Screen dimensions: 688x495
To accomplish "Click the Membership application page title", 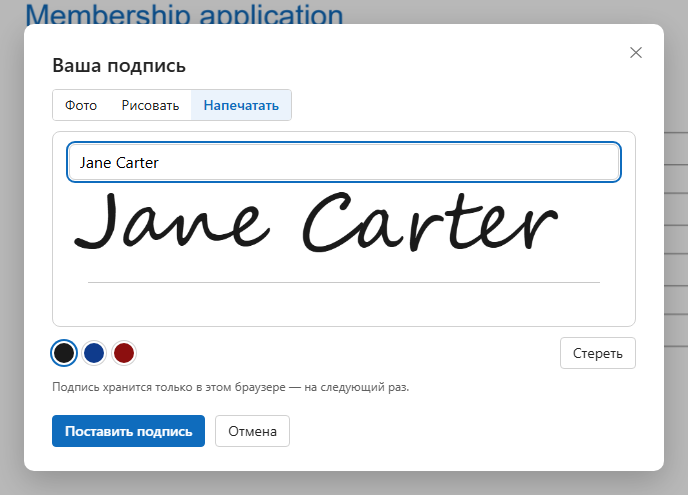I will click(184, 14).
